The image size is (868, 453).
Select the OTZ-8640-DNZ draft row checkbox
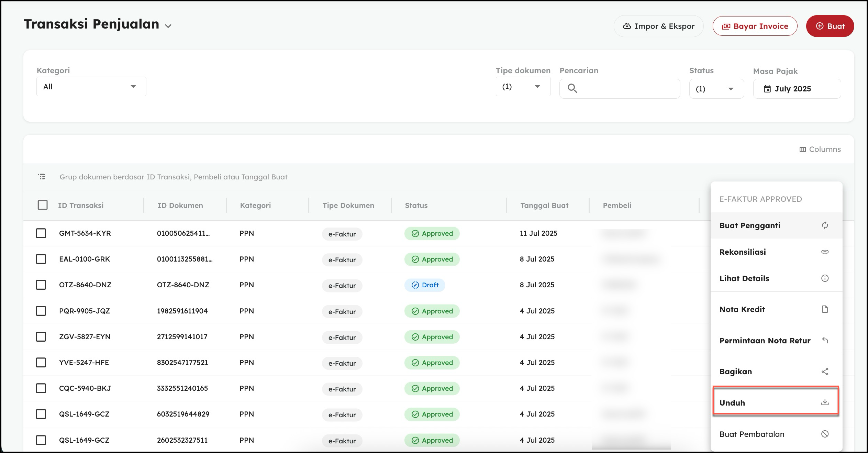click(41, 285)
